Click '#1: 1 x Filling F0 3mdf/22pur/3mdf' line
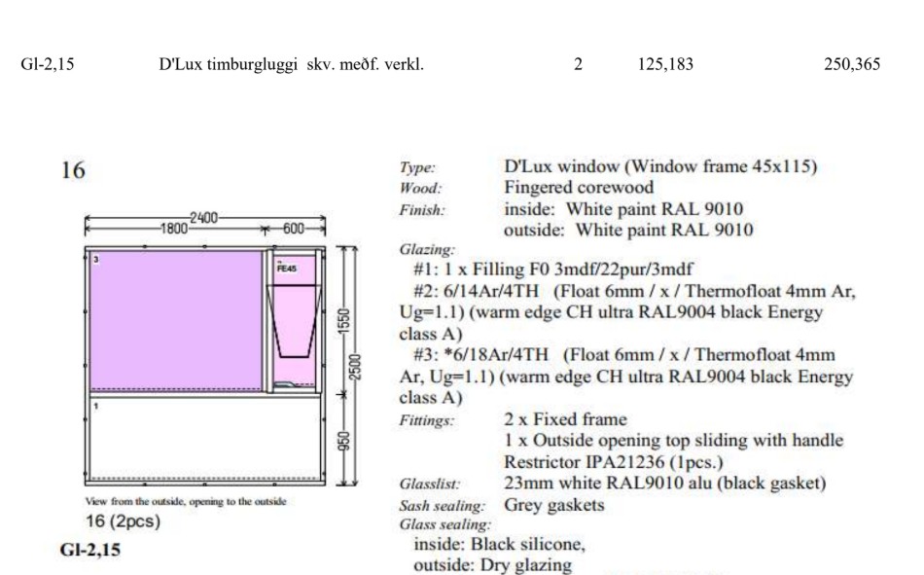Screen dimensions: 924x575 [553, 270]
